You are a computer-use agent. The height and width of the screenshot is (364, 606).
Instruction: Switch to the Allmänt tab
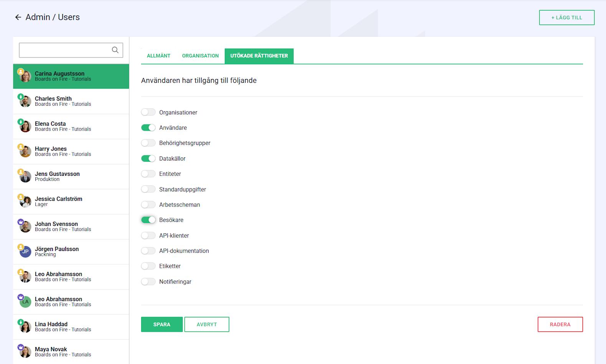[x=158, y=56]
